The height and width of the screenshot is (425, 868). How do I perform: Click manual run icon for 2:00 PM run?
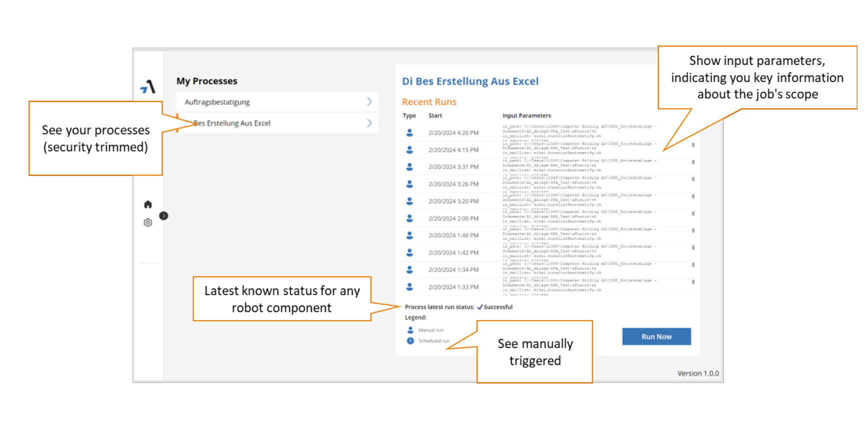click(x=409, y=218)
